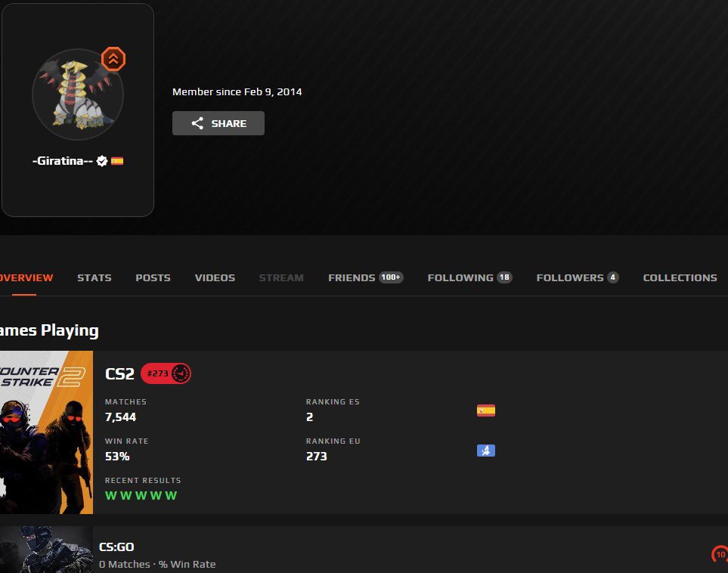The image size is (728, 573).
Task: View the FOLLOWERS tab
Action: coord(570,277)
